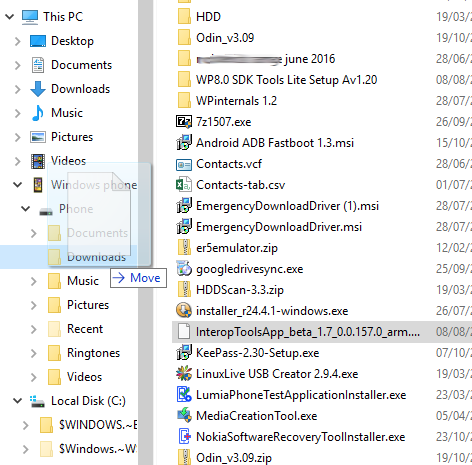Open the june 2016 folder
Viewport: 472px width, 465px height.
[265, 59]
